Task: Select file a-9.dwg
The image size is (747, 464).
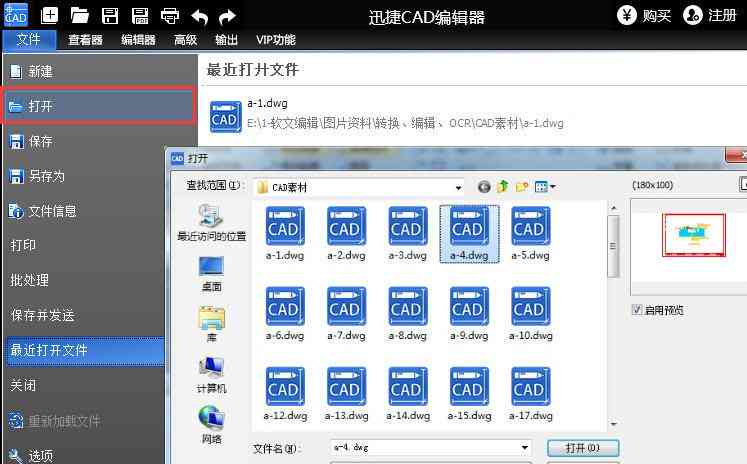Action: tap(469, 314)
